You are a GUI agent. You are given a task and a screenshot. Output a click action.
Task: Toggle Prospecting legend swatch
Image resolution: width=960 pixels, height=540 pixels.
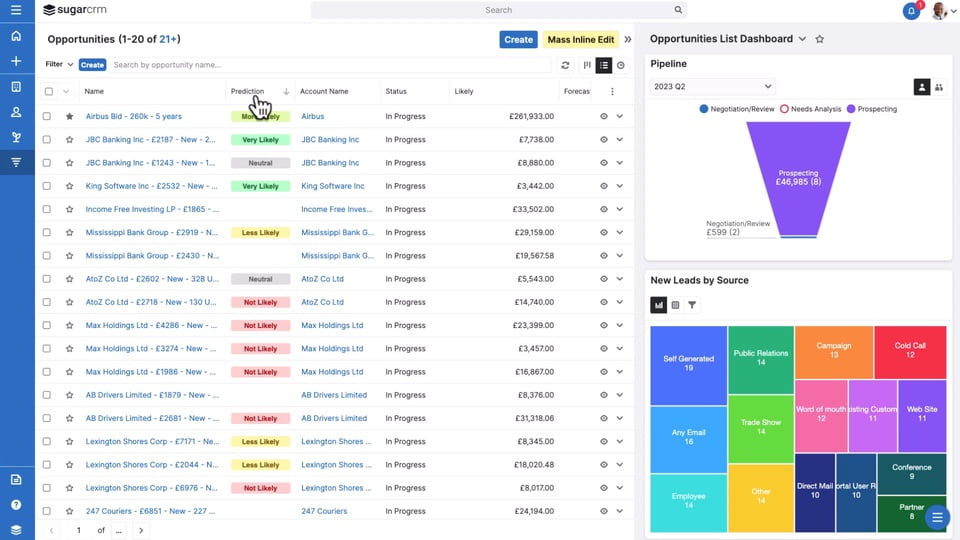(851, 109)
